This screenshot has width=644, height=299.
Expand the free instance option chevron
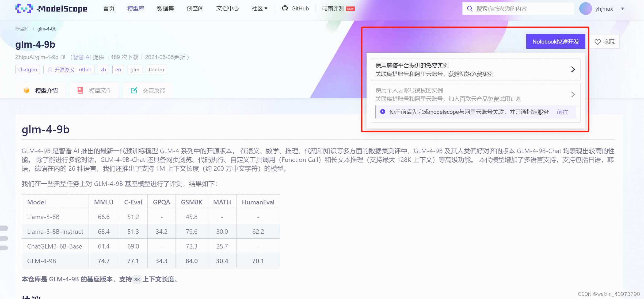point(573,69)
